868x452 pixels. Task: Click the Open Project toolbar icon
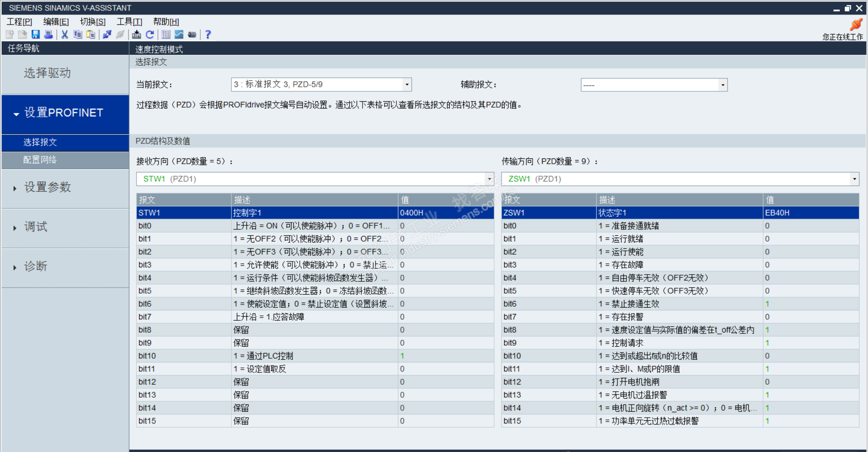(23, 34)
